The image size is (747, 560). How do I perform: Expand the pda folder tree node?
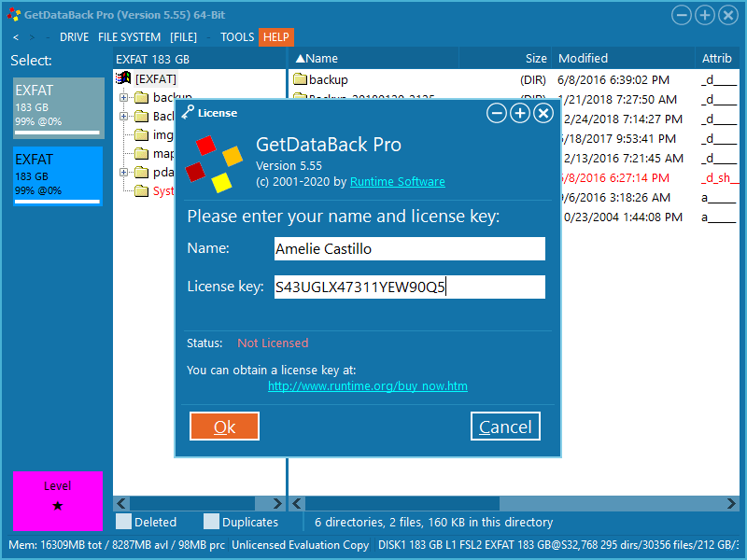coord(123,173)
